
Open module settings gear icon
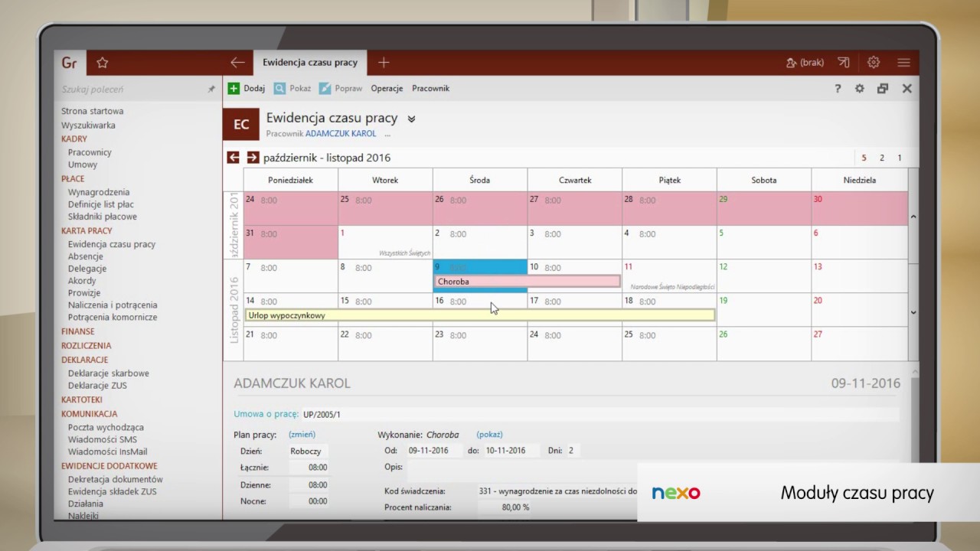860,88
